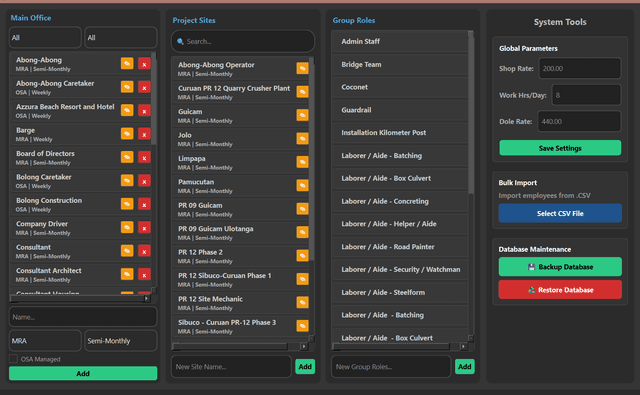640x395 pixels.
Task: Edit the Barge entry
Action: 127,134
